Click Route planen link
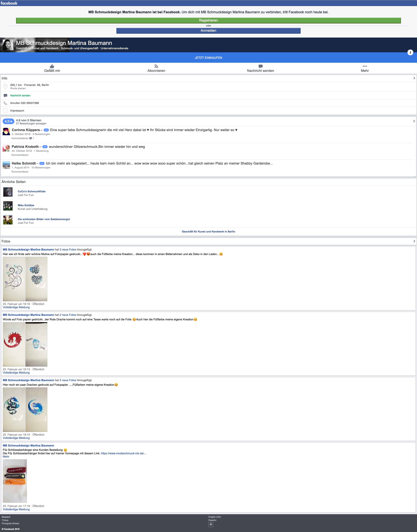Screen dimensions: 417x532 tap(18, 89)
